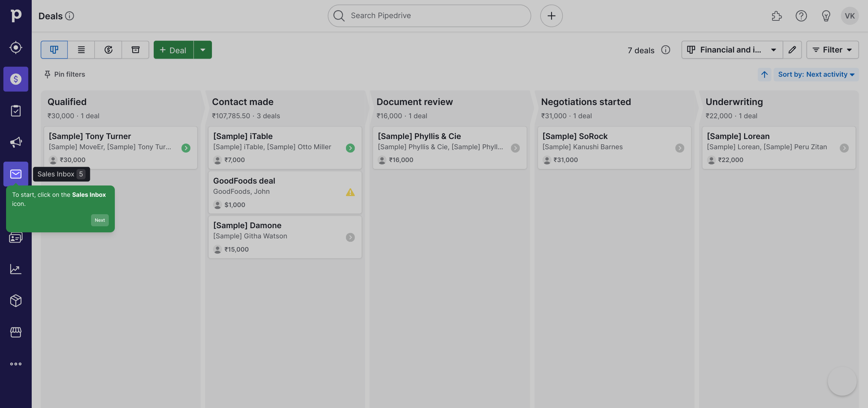Click the Qualified stage header
Image resolution: width=868 pixels, height=408 pixels.
pyautogui.click(x=67, y=102)
